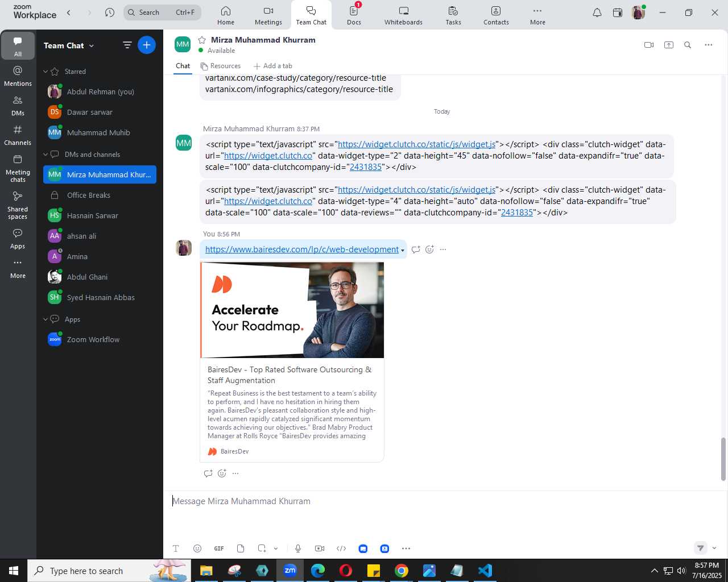The height and width of the screenshot is (582, 728).
Task: Star the Mirza Muhammad Khurram chat
Action: click(x=201, y=40)
